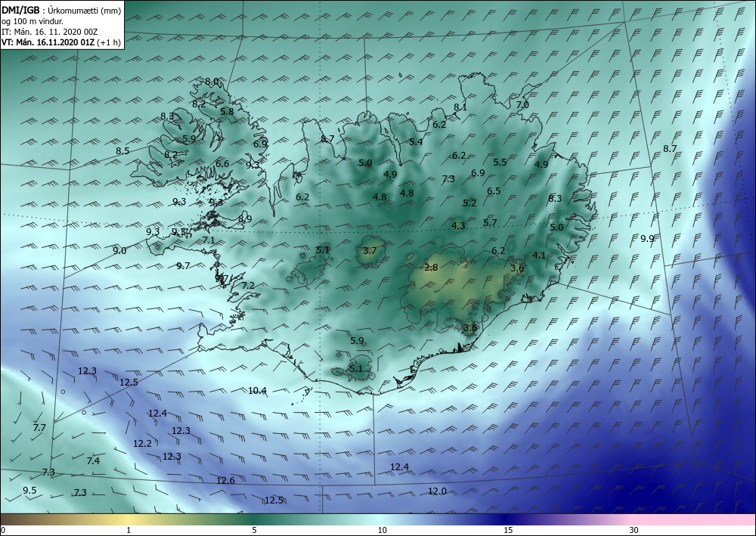Select the 1 label on the color scale

[x=129, y=530]
